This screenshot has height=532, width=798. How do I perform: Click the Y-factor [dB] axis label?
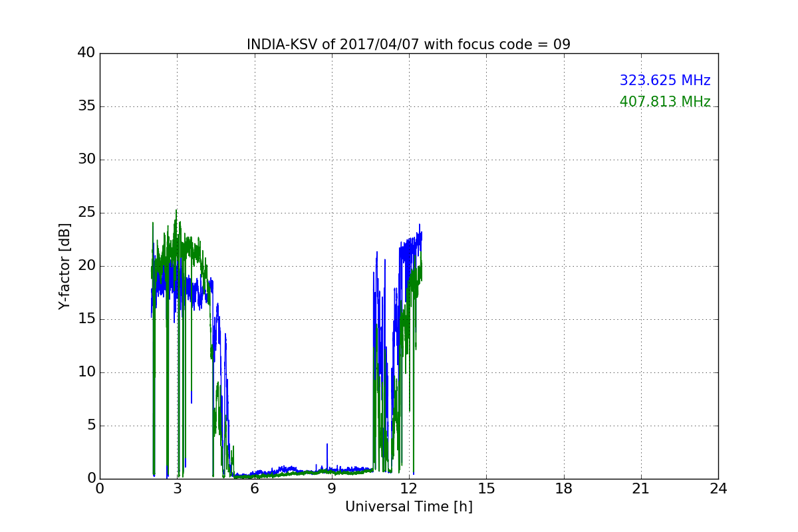(65, 266)
